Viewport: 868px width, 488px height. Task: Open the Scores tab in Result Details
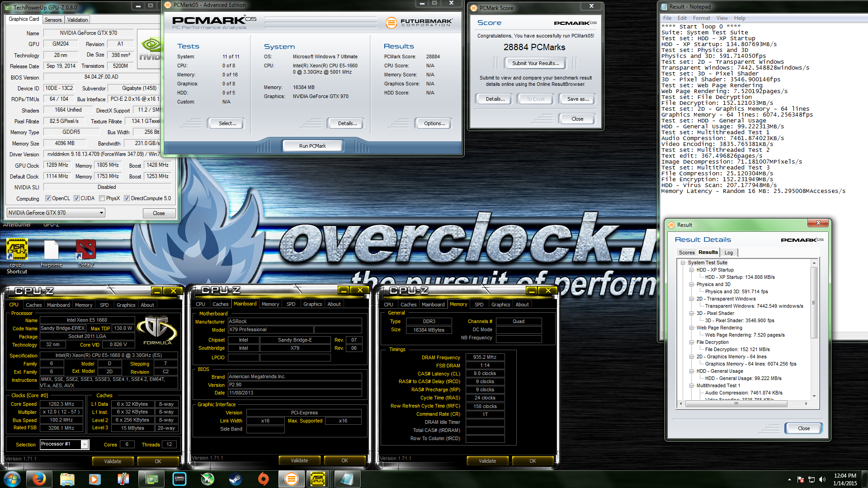pyautogui.click(x=686, y=253)
